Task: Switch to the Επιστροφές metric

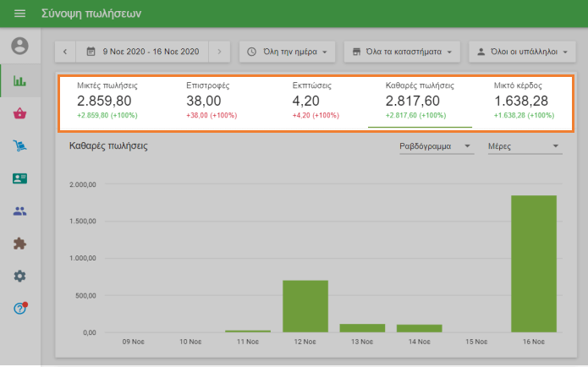Action: 207,100
